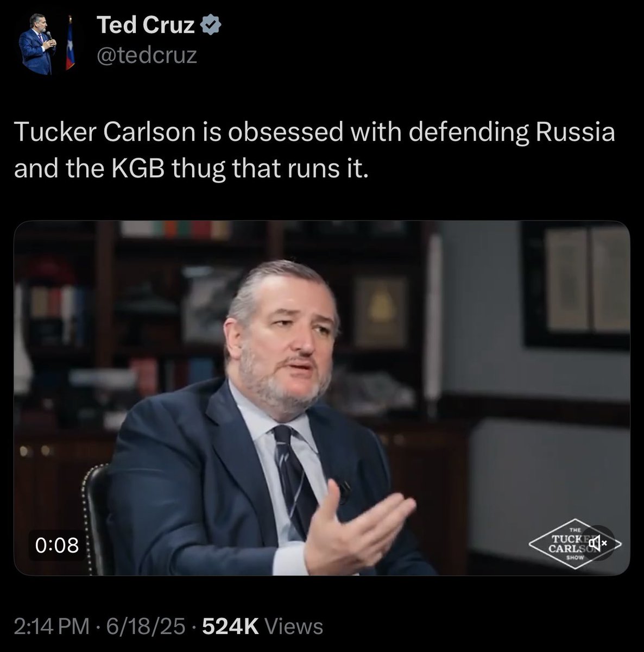Play the embedded interview video

coord(321,398)
